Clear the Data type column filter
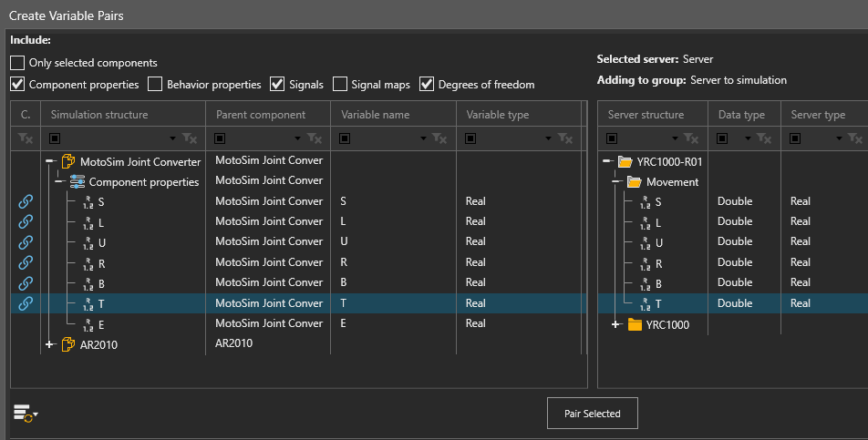Image resolution: width=868 pixels, height=440 pixels. [x=764, y=138]
